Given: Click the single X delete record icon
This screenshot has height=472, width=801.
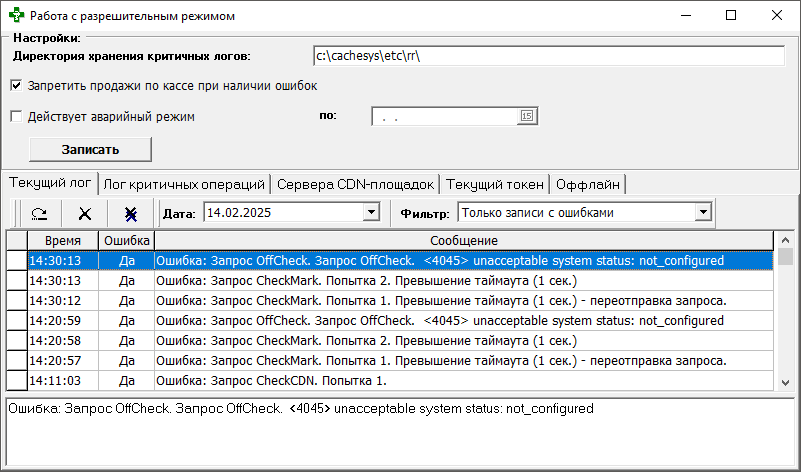Looking at the screenshot, I should 85,213.
